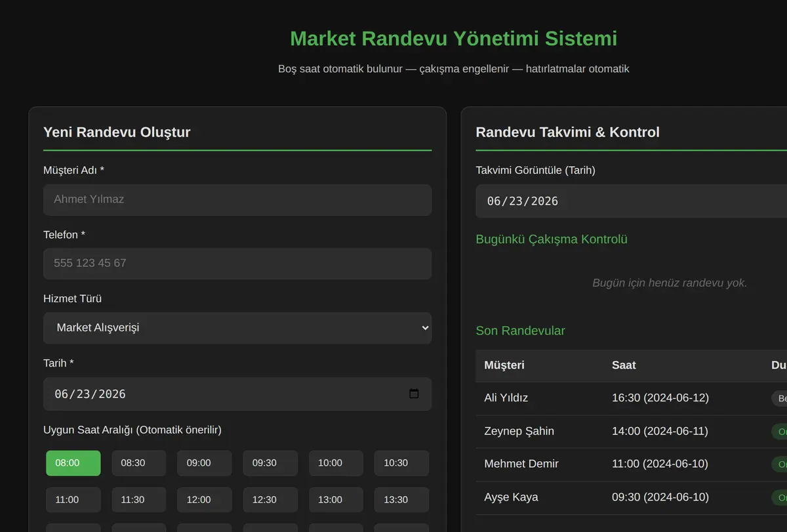Screen dimensions: 787x532
Task: Click the Yeni Randevu Oluştur heading
Action: point(117,132)
